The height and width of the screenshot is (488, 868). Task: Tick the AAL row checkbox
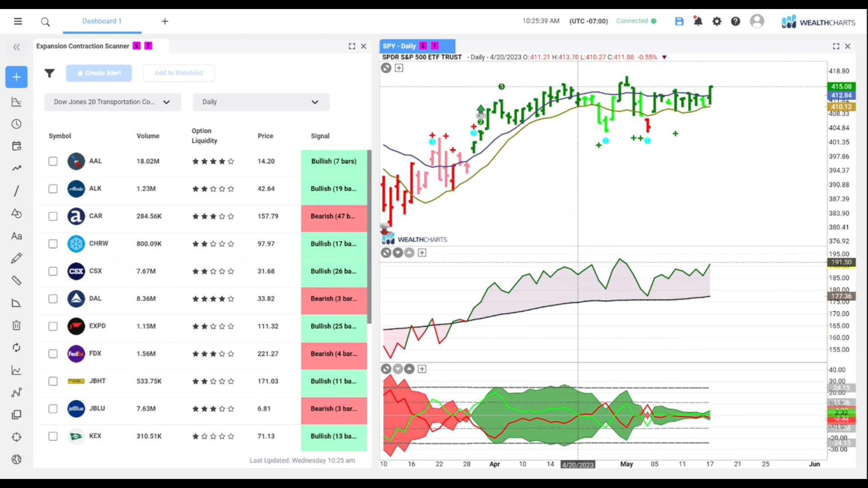[x=53, y=161]
